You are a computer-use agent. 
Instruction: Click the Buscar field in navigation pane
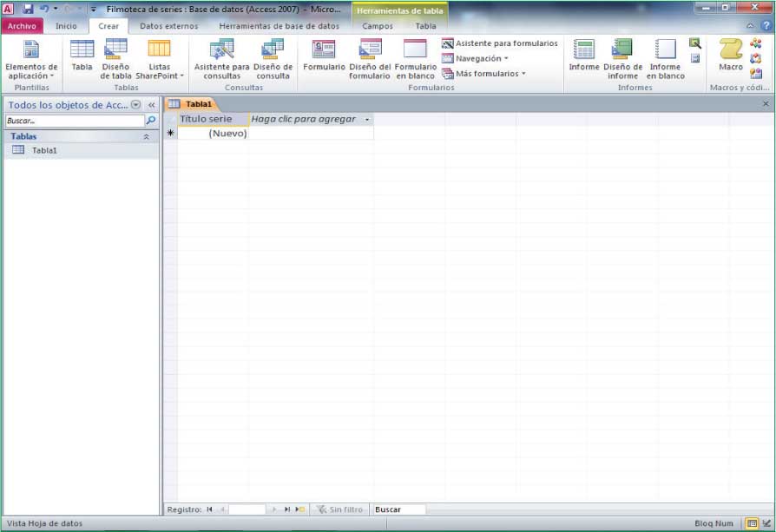(74, 121)
